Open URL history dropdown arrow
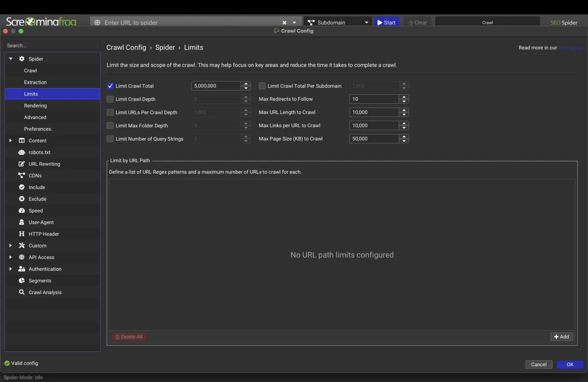Screen dimensions: 588x382 [x=294, y=22]
